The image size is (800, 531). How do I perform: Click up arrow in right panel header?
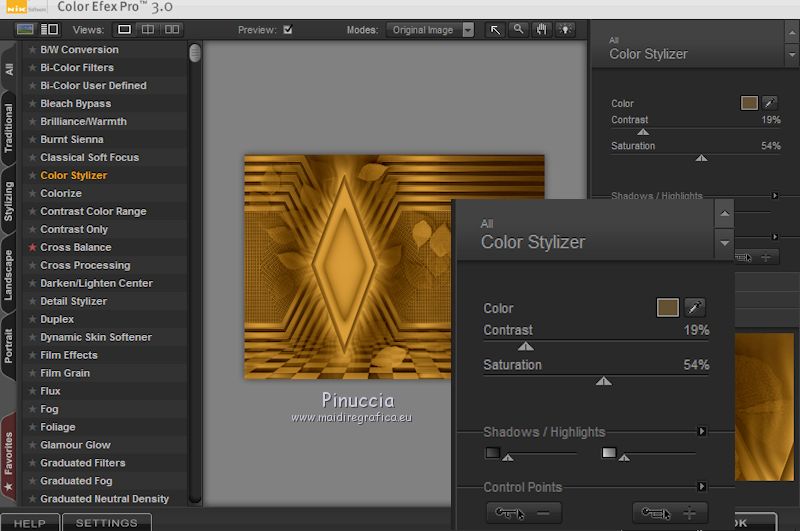(x=792, y=33)
